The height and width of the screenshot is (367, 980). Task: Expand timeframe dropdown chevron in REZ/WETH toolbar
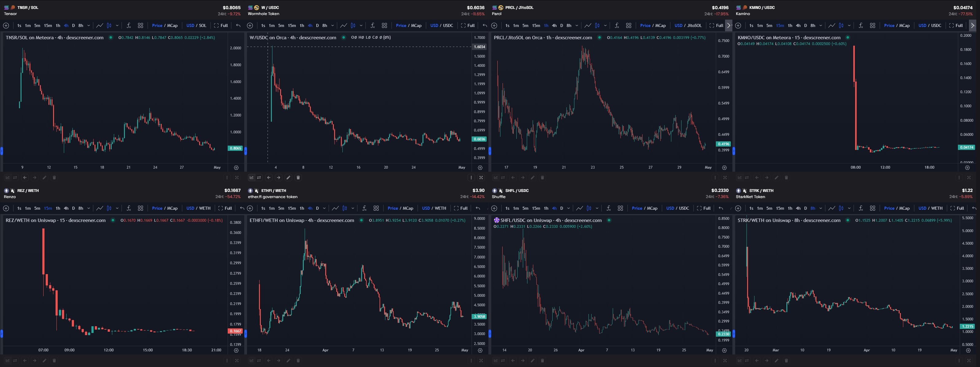89,208
